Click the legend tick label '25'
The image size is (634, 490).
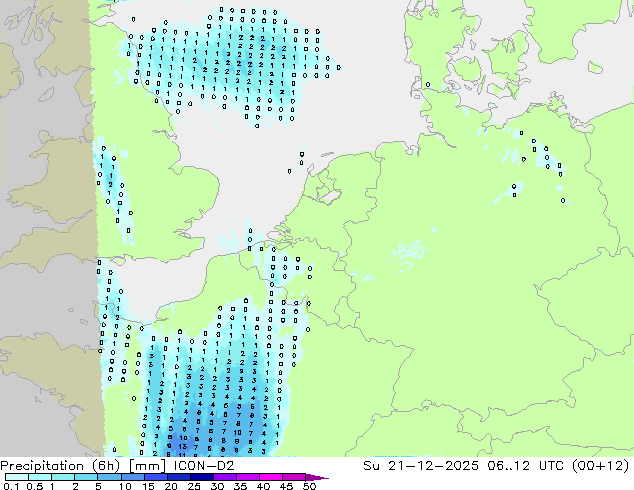[x=194, y=486]
